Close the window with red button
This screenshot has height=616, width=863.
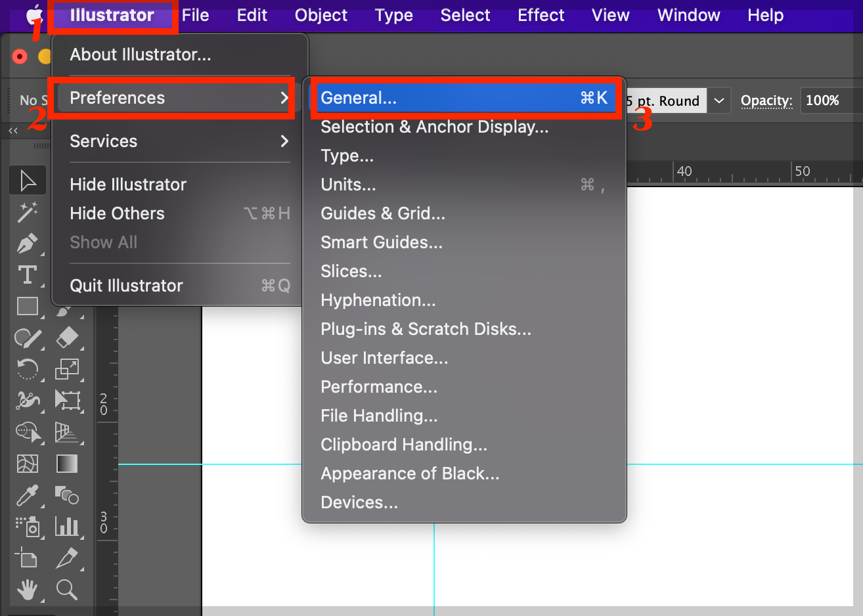tap(20, 56)
